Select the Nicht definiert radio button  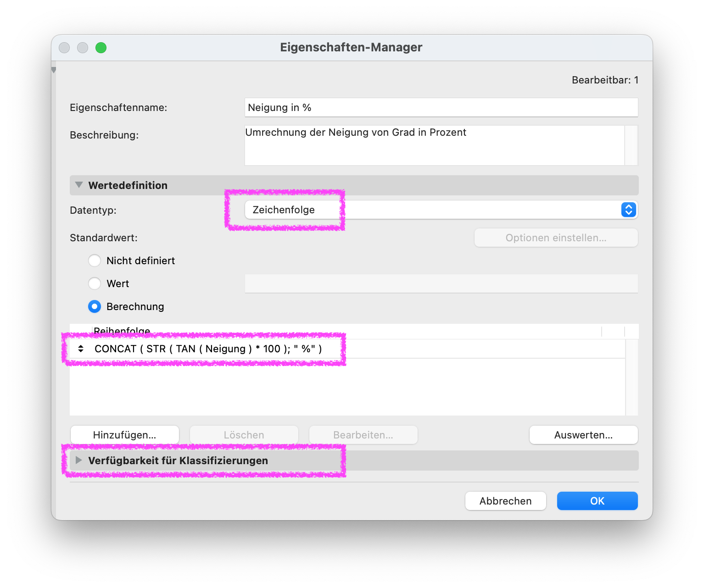[95, 261]
